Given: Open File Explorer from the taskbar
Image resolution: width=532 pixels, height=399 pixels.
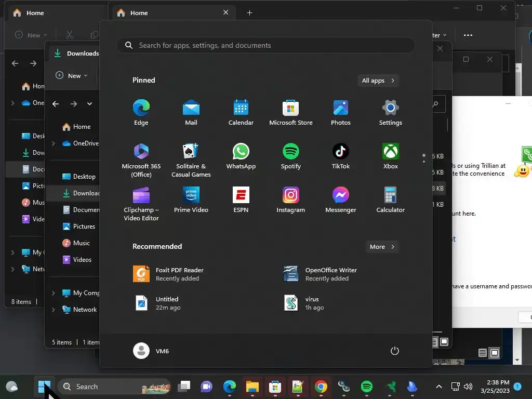Looking at the screenshot, I should 252,387.
